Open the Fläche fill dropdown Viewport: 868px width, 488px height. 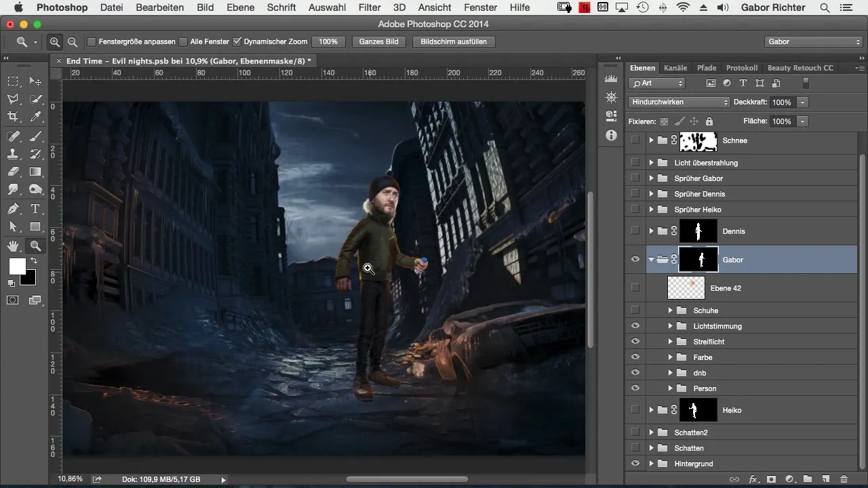point(803,121)
